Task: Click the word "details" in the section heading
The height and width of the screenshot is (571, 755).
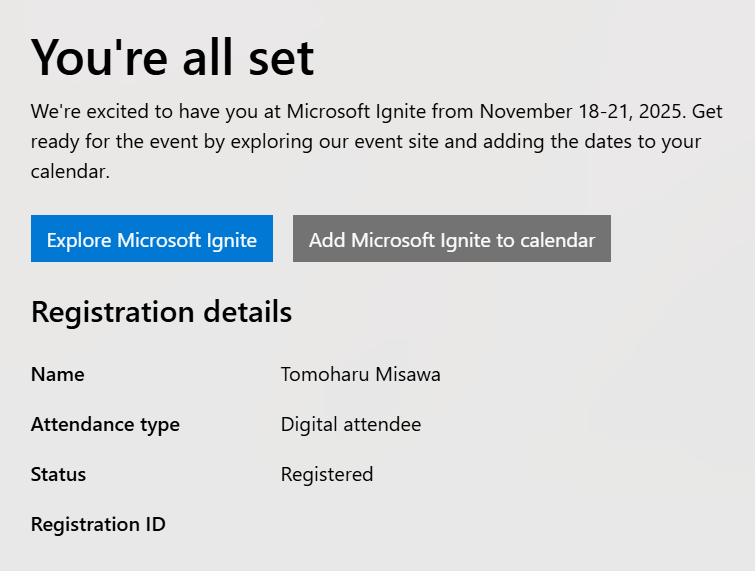Action: (247, 312)
